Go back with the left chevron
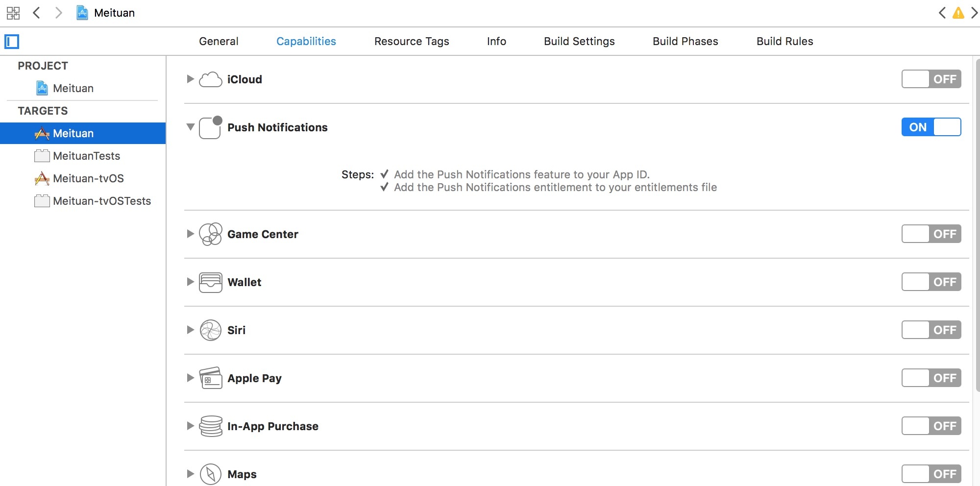 (x=36, y=13)
